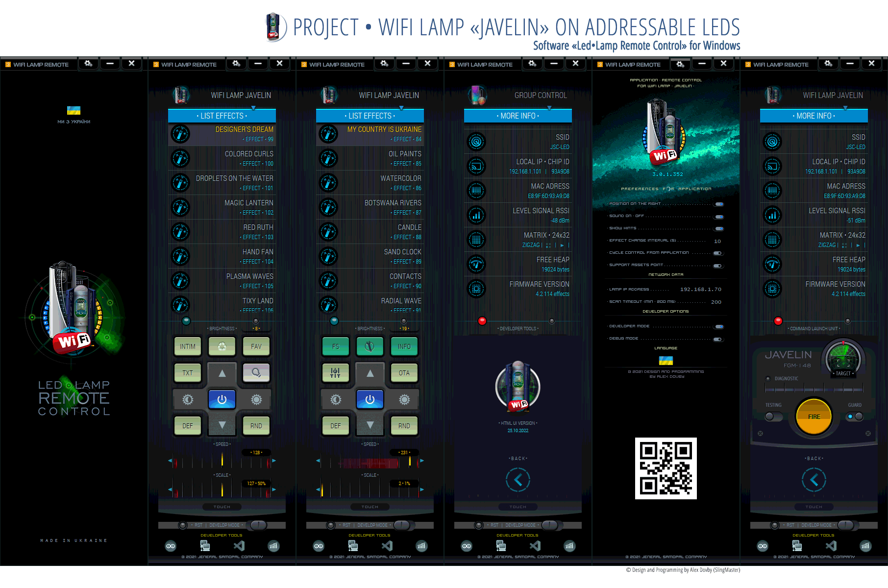
Task: Select Botswana Rivers effect 87
Action: (x=370, y=207)
